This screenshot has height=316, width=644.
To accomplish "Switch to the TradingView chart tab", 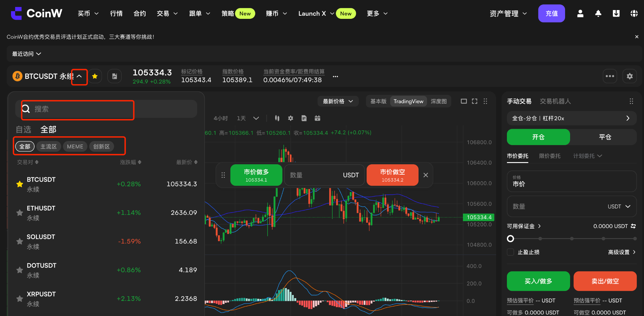I will [408, 101].
